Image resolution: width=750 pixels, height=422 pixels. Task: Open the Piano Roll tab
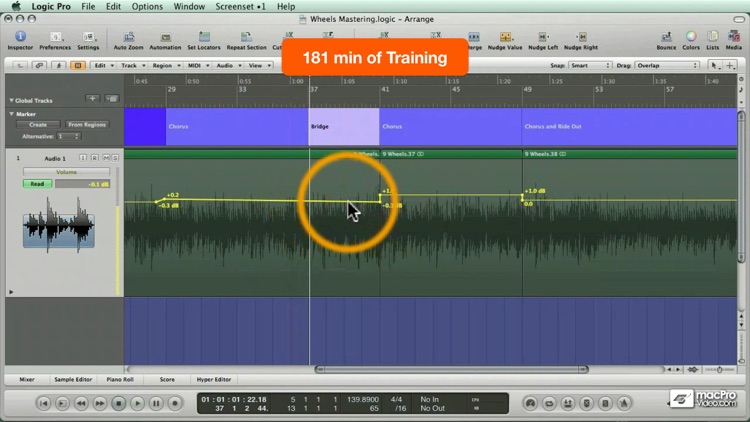pos(120,379)
